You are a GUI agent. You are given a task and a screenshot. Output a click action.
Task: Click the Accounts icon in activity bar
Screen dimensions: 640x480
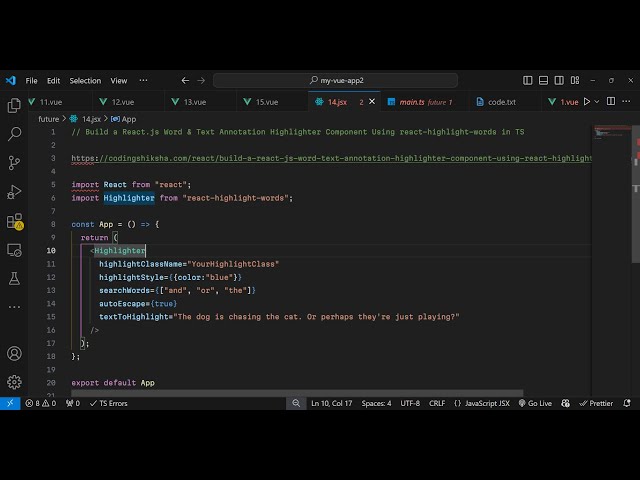(14, 354)
